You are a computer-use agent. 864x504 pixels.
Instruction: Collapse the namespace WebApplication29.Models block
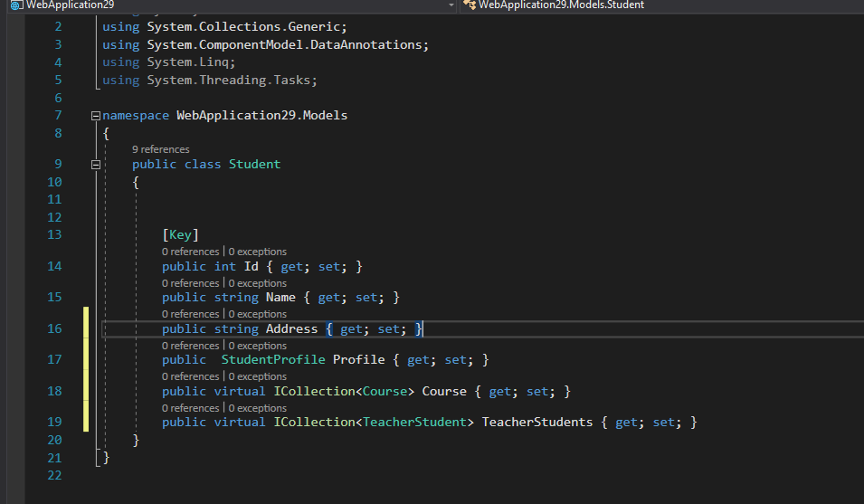[x=95, y=116]
